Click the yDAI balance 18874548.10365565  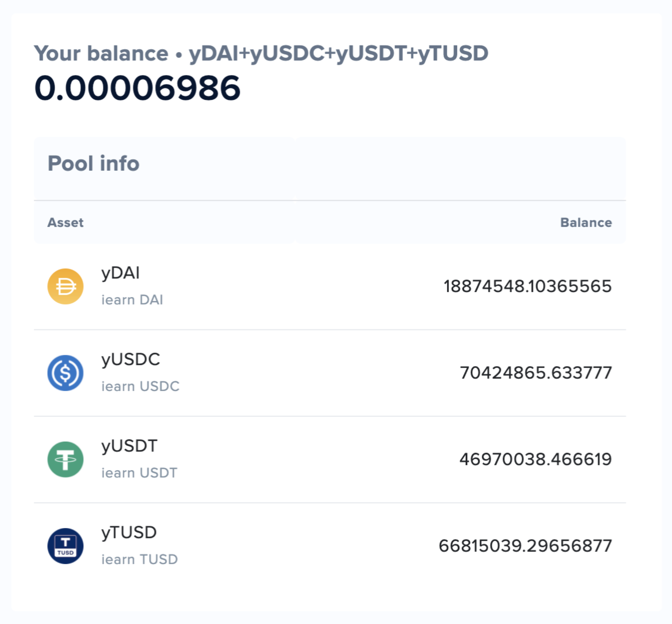click(528, 287)
